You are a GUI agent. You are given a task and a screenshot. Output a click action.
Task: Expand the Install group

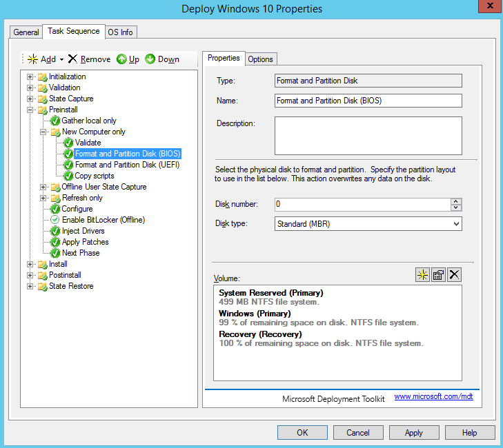[30, 265]
